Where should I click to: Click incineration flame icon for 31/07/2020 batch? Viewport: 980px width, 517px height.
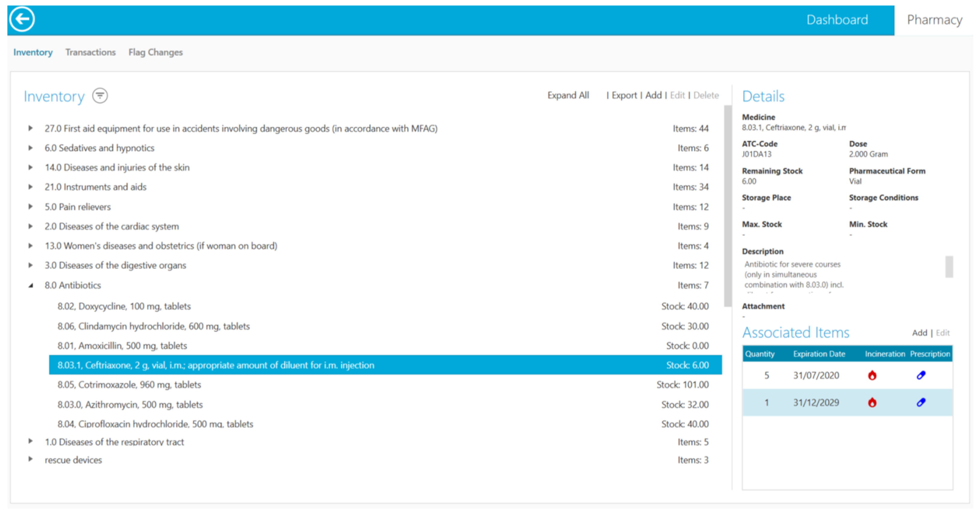click(x=872, y=376)
